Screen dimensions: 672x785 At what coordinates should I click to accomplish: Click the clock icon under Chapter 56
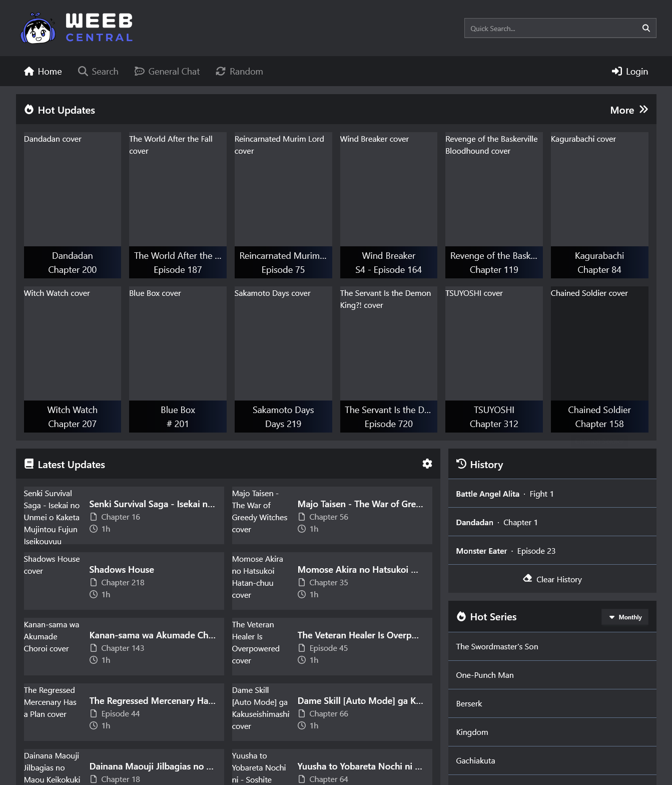[x=302, y=529]
